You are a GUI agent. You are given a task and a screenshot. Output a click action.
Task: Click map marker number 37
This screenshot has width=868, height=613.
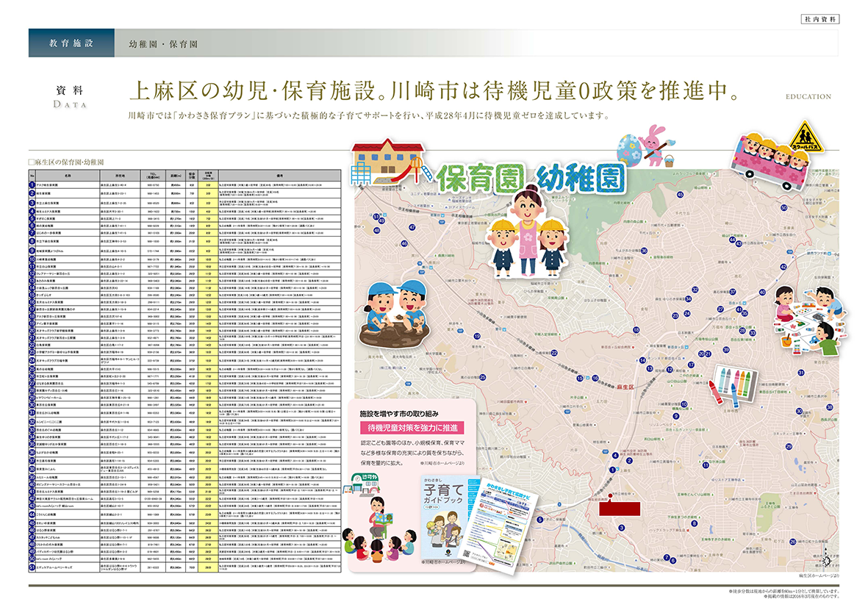(x=732, y=292)
